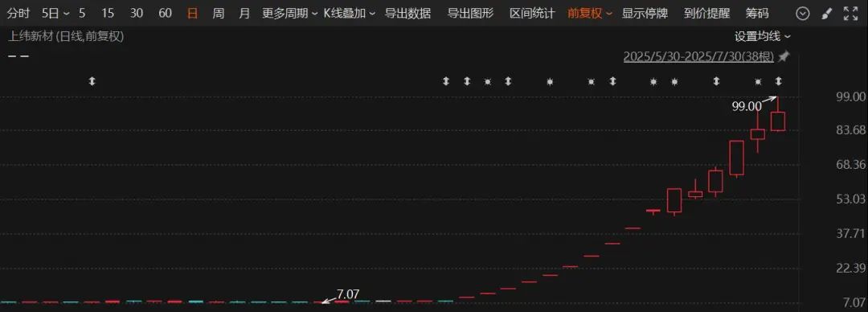The image size is (868, 312).
Task: Select the brush drawing tool icon
Action: [x=826, y=14]
